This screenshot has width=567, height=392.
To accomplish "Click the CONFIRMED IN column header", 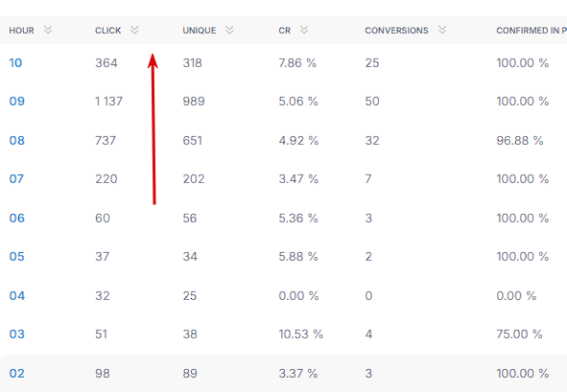I will (532, 31).
